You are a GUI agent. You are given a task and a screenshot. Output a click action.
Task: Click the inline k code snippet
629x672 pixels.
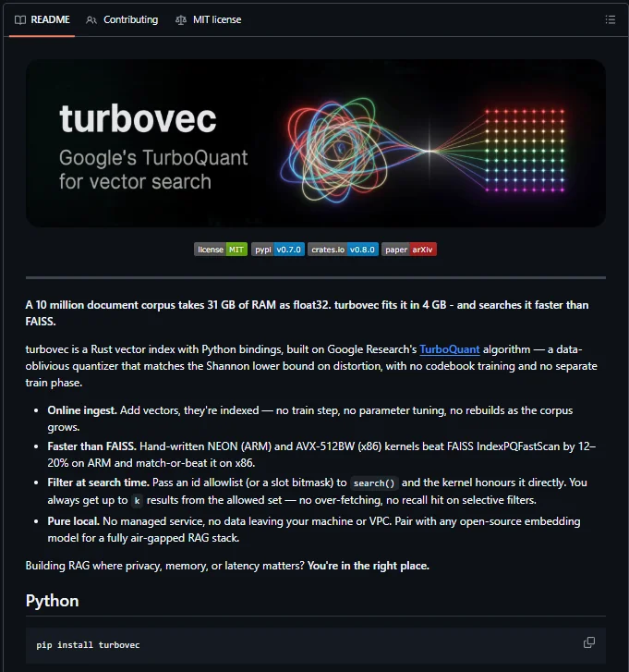pyautogui.click(x=137, y=501)
